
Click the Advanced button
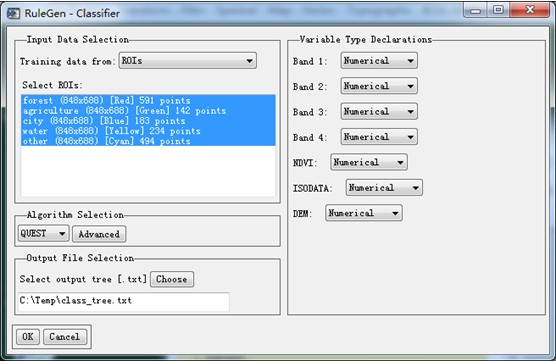(99, 234)
